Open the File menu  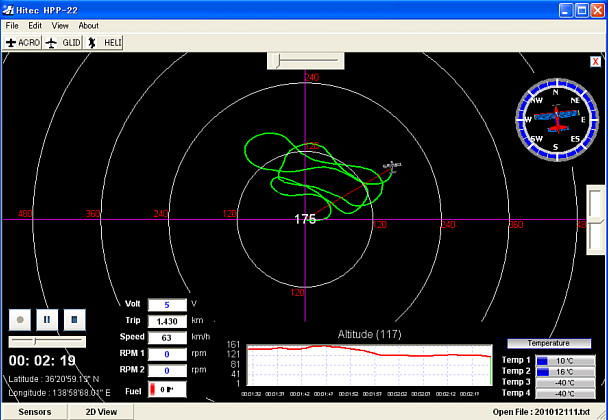tap(12, 25)
